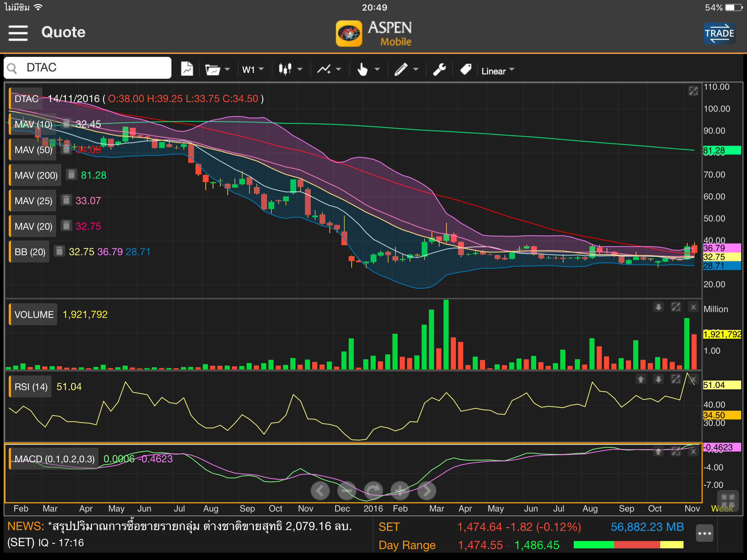Delete the MAV (20) indicator
Viewport: 747px width, 560px height.
[x=66, y=226]
